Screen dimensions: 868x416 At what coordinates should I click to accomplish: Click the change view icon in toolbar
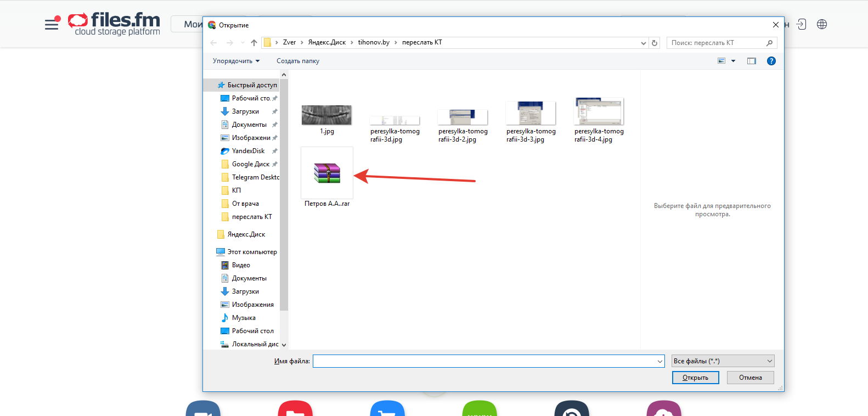[x=722, y=61]
